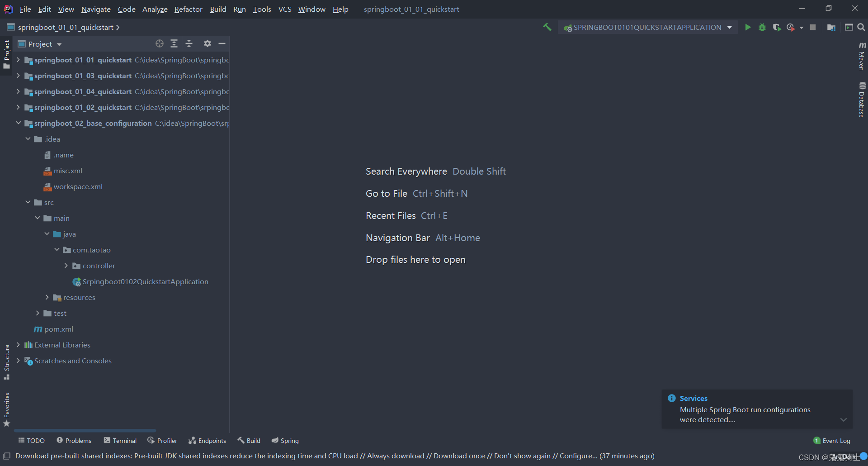Toggle the Project side tab

(6, 54)
